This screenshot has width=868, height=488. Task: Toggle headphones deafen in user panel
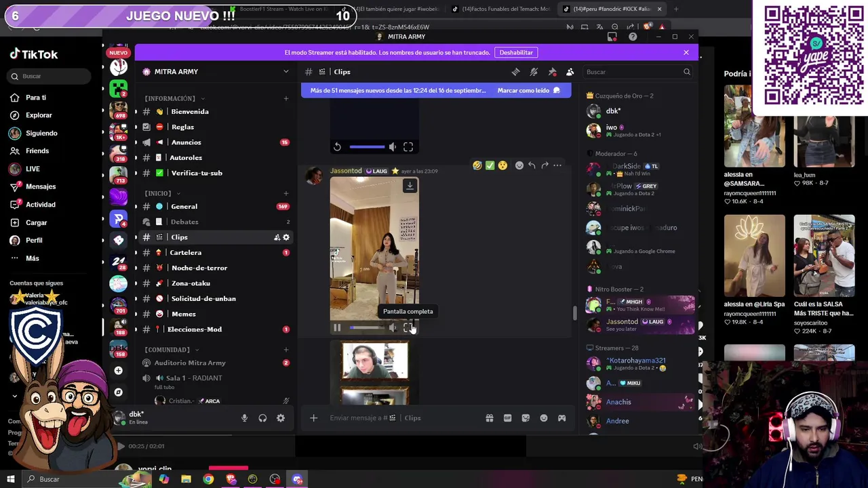pyautogui.click(x=262, y=418)
